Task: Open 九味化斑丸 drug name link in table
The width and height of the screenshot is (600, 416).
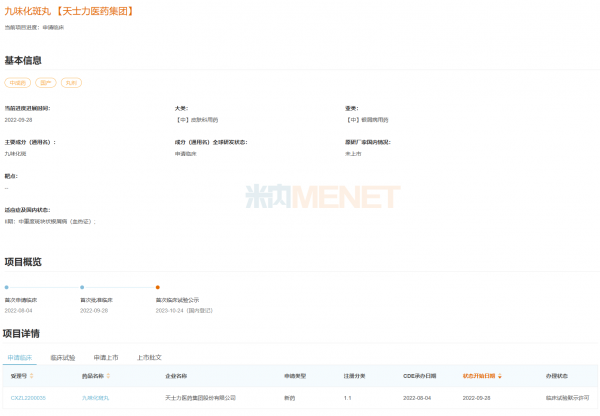Action: pyautogui.click(x=95, y=398)
